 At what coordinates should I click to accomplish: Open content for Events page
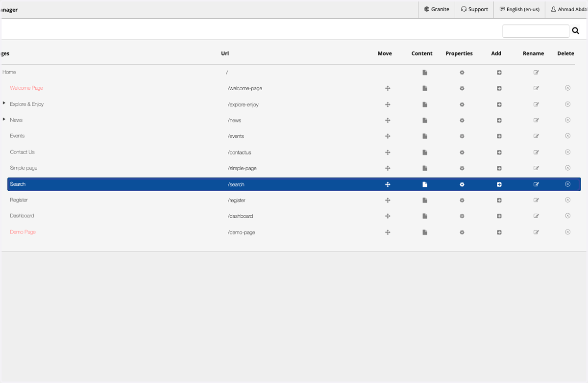click(425, 136)
